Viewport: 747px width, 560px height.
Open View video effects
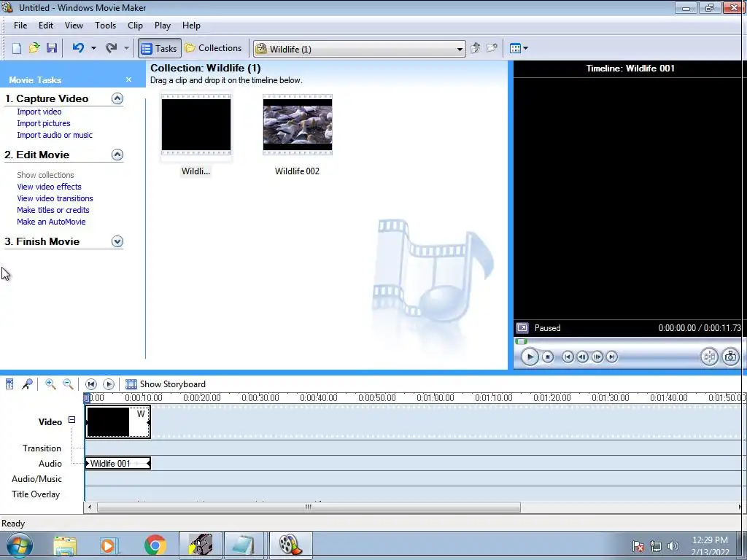tap(49, 187)
